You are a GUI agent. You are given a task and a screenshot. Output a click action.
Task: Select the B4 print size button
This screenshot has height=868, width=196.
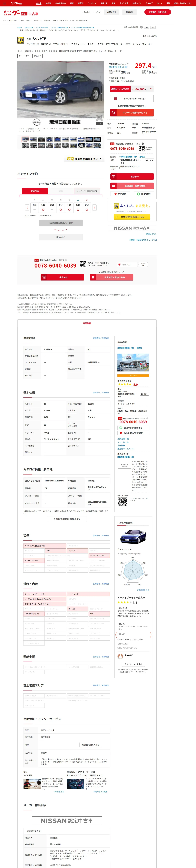pos(153,27)
